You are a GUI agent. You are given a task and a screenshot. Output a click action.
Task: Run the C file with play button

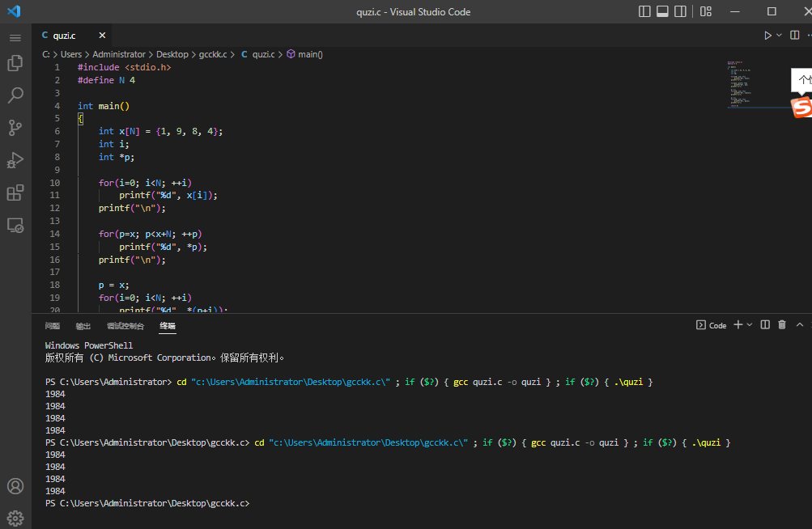point(767,36)
